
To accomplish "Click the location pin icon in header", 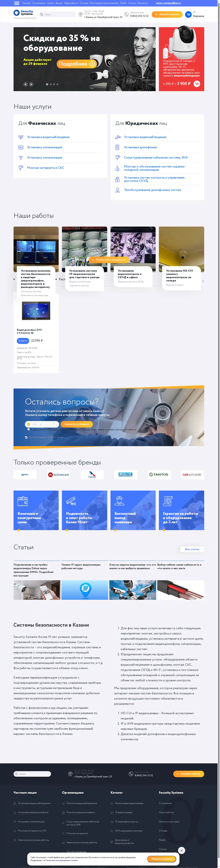I will (81, 14).
